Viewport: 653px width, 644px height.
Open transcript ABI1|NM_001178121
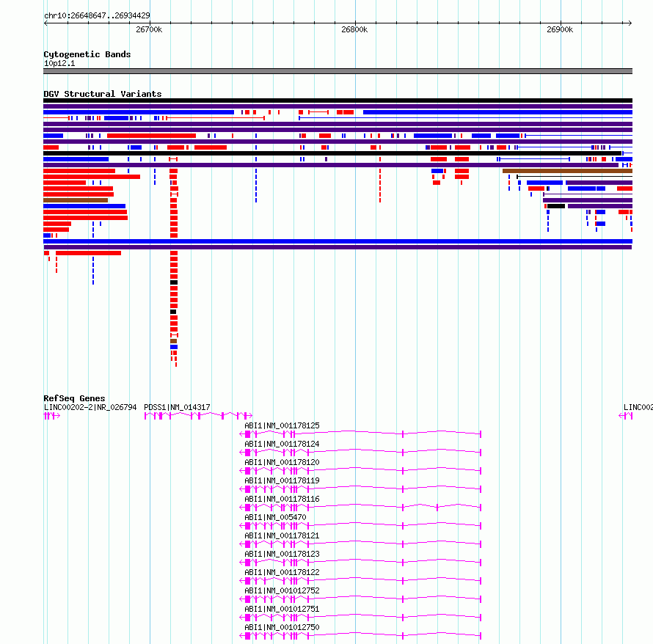pyautogui.click(x=282, y=535)
